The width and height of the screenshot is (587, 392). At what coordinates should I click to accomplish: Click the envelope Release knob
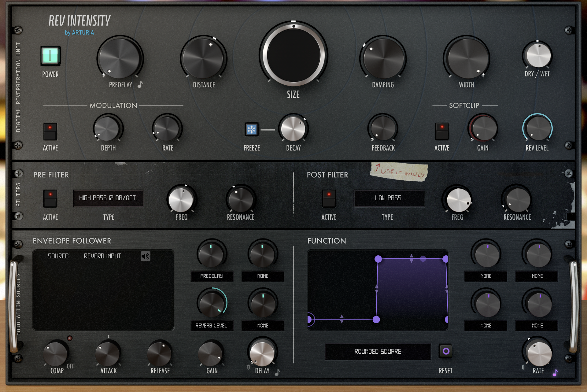click(x=159, y=353)
